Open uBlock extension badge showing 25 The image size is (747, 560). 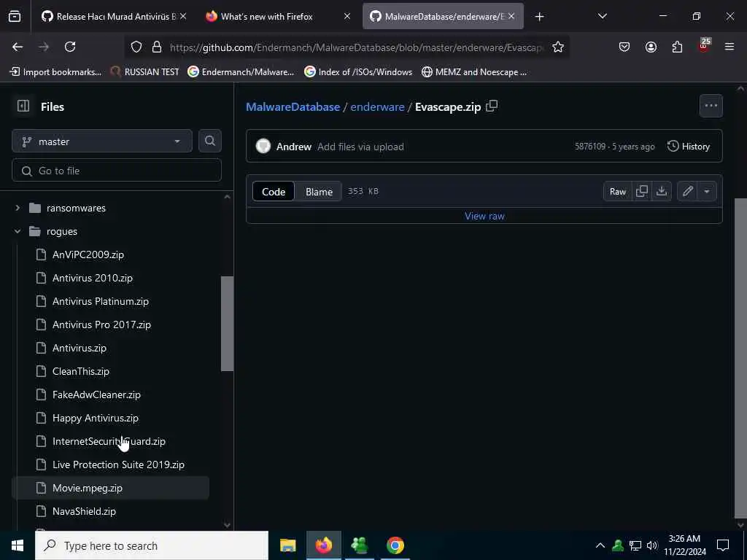pos(703,47)
